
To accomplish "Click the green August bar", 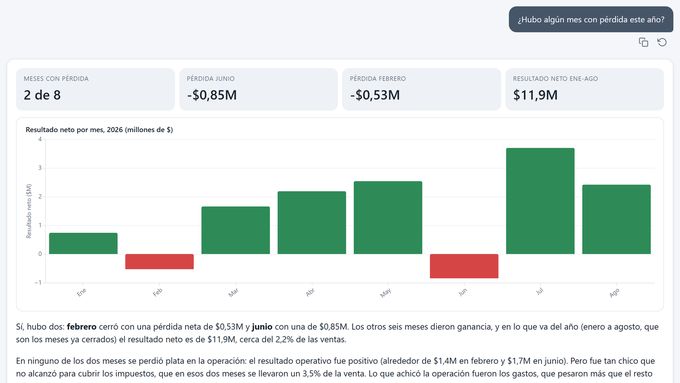I will click(x=616, y=219).
